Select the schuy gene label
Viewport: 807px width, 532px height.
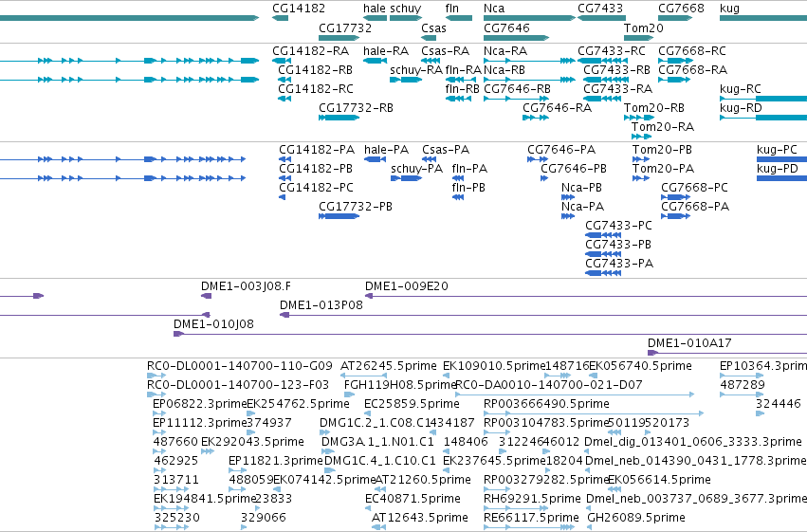406,9
